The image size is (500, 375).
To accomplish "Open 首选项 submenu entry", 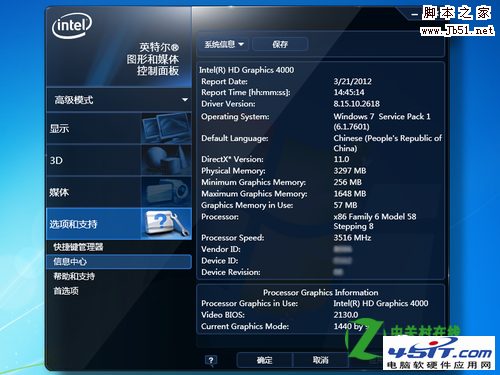I will click(x=66, y=291).
